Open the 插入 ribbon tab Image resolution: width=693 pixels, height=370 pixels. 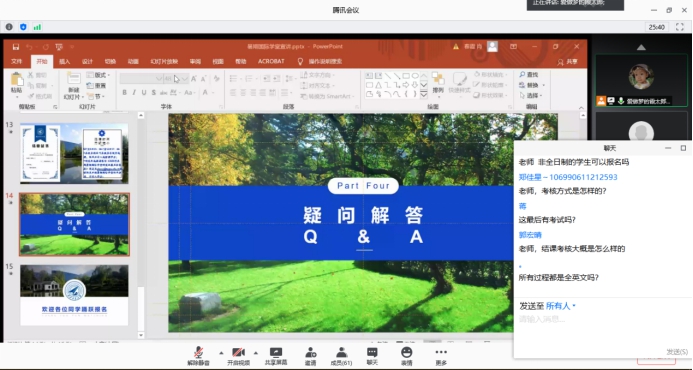point(65,61)
